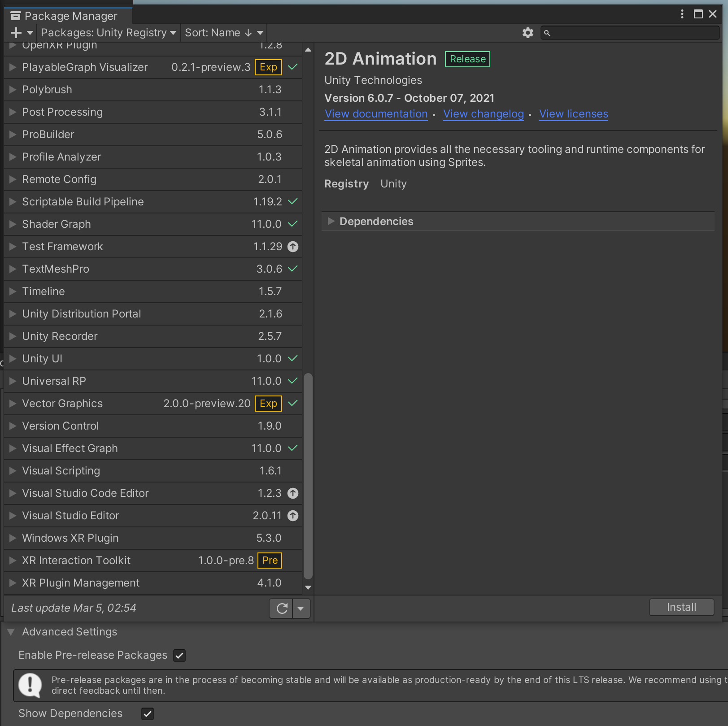Click the installed checkmark for PlayableGraph Visualizer
The image size is (728, 726).
click(293, 67)
